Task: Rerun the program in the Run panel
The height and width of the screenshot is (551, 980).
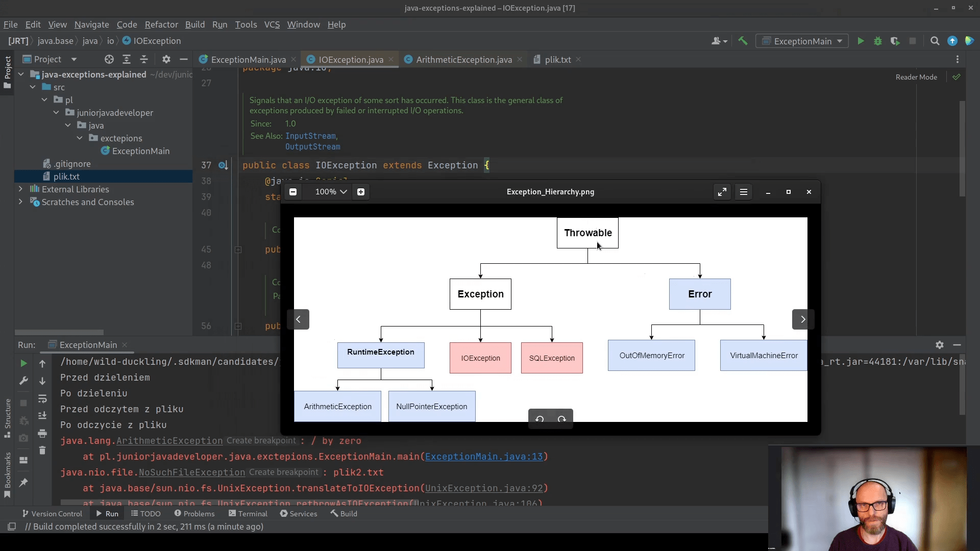Action: click(x=23, y=363)
